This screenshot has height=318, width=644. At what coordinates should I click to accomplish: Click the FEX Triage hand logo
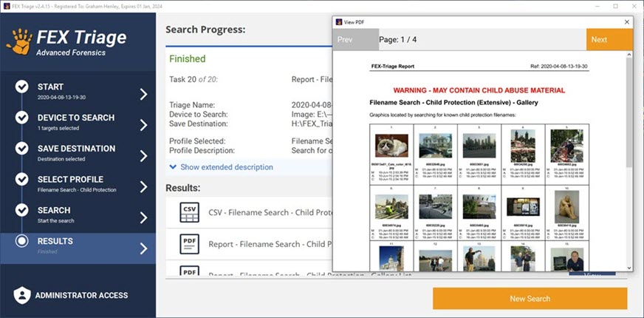point(18,42)
